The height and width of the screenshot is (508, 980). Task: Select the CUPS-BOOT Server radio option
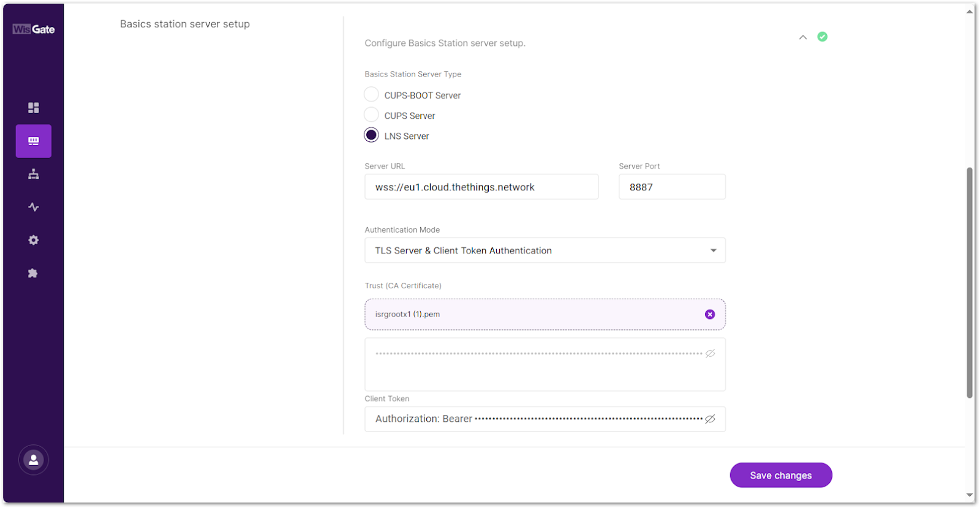pos(371,95)
